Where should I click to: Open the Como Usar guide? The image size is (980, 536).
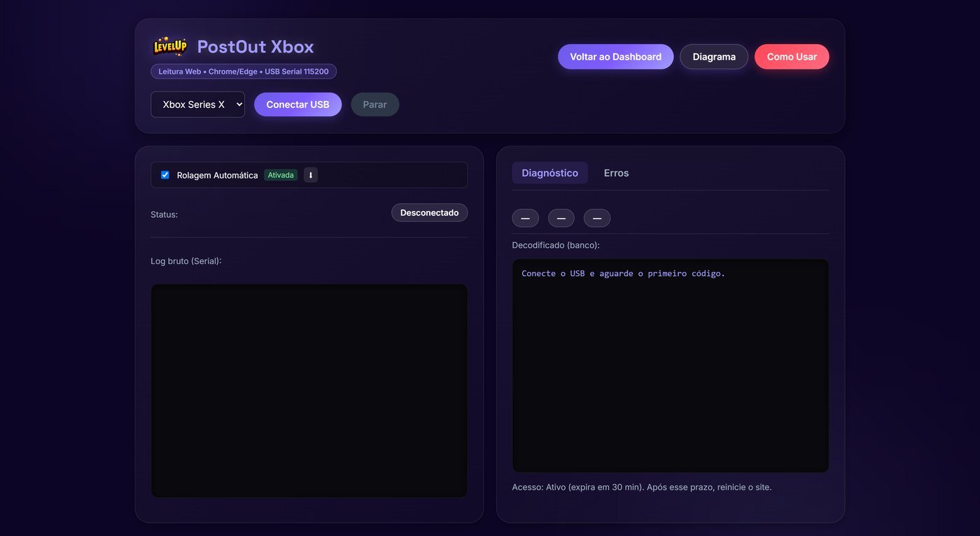[x=792, y=57]
